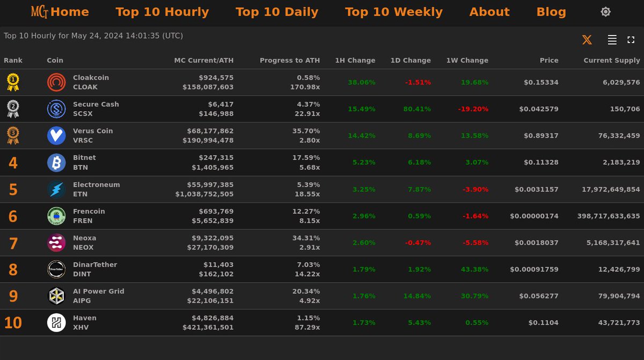Open the Cloakcoin CLOAK coin name
This screenshot has height=360, width=644.
(91, 82)
